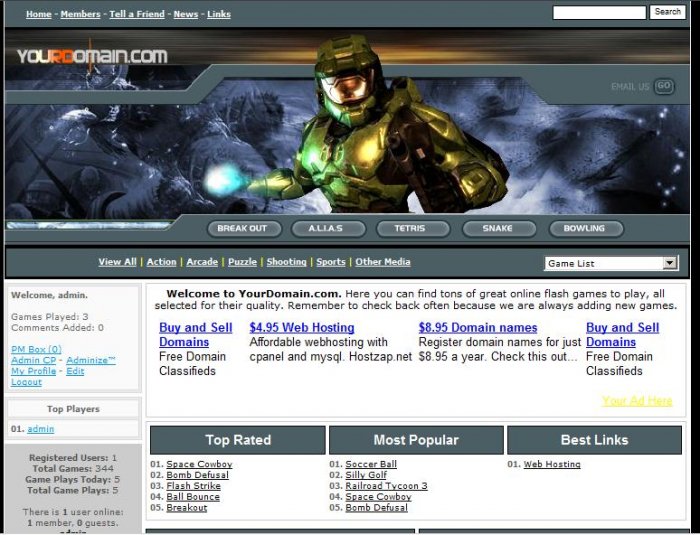Select the Action category
700x535 pixels.
(162, 262)
